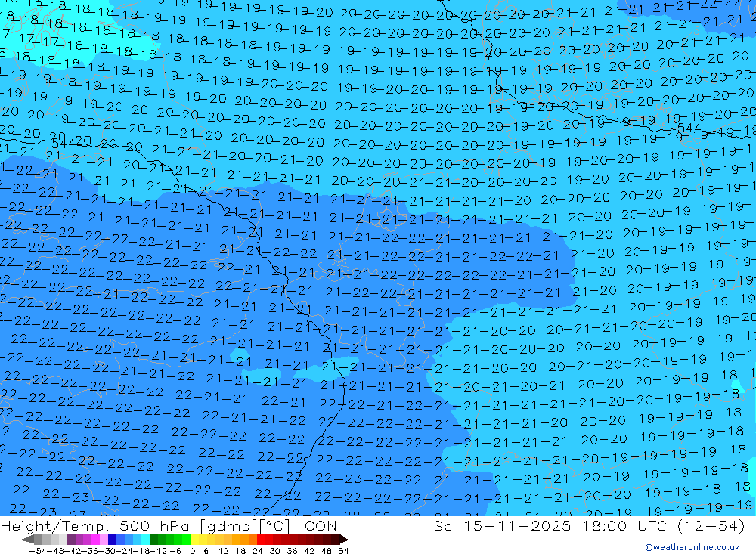Click the -54 label on the temperature scale
Screen dimensions: 756x554
click(x=38, y=551)
